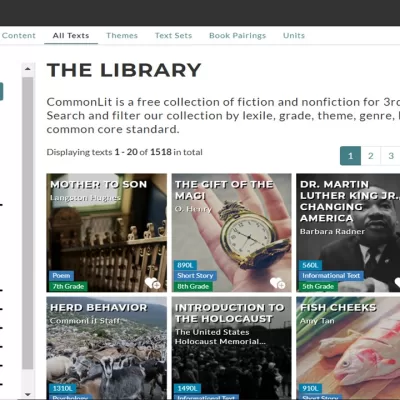This screenshot has width=400, height=400.
Task: Favorite the Mother to Son text
Action: click(x=153, y=283)
